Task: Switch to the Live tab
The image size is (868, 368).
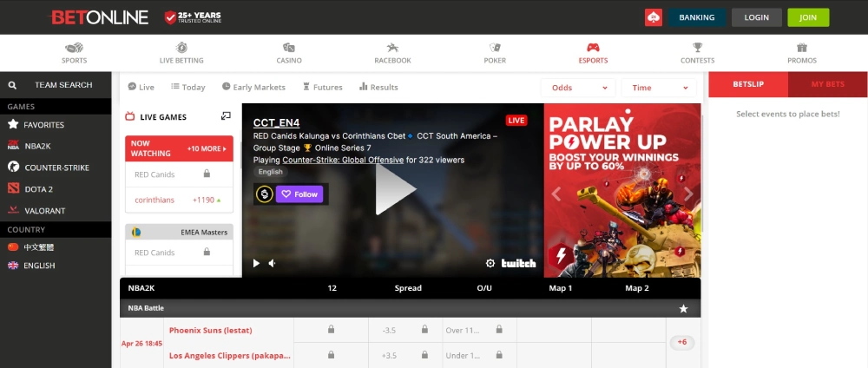Action: pyautogui.click(x=141, y=87)
